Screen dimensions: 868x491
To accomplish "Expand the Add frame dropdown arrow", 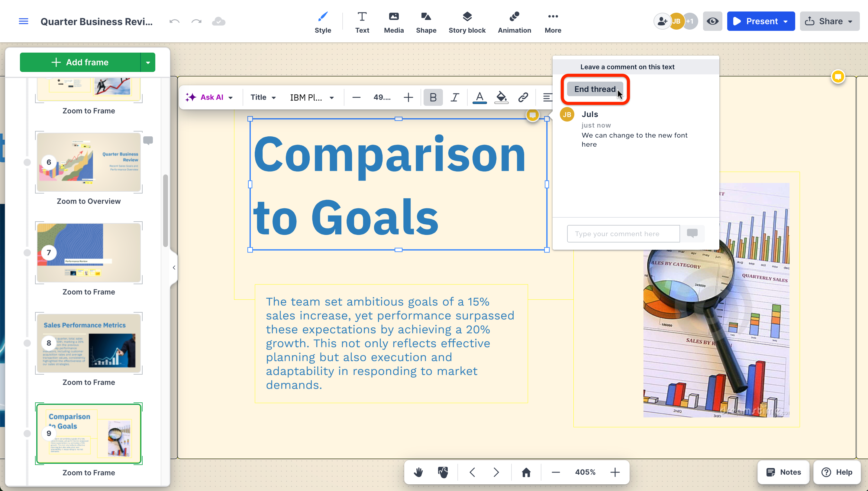I will [148, 62].
